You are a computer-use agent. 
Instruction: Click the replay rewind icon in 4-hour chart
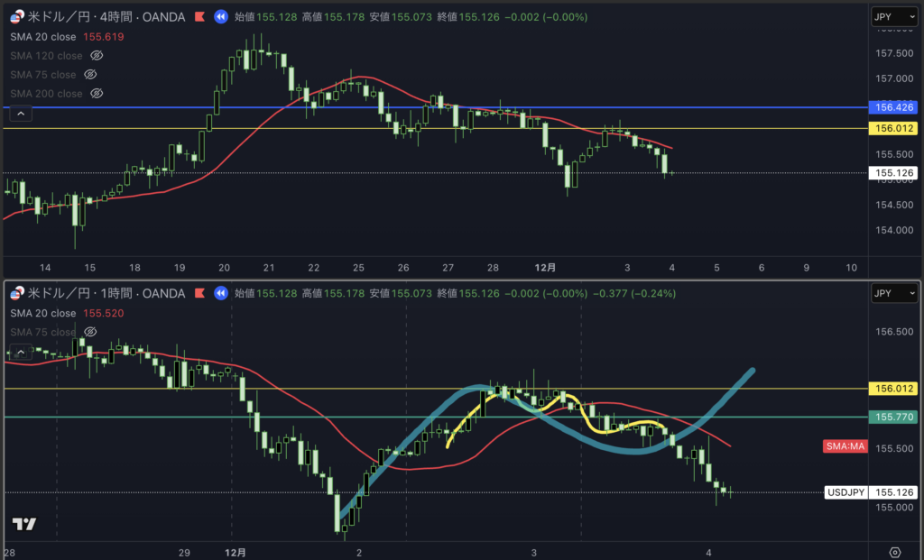pos(221,16)
